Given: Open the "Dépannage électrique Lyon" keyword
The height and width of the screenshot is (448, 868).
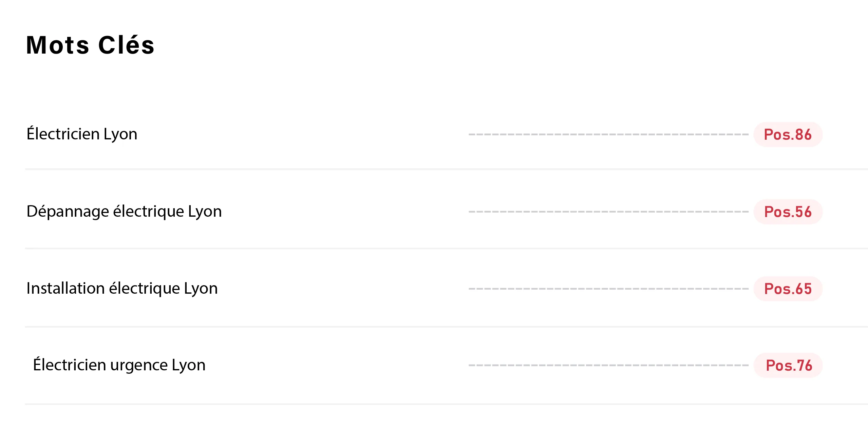Looking at the screenshot, I should click(x=124, y=211).
